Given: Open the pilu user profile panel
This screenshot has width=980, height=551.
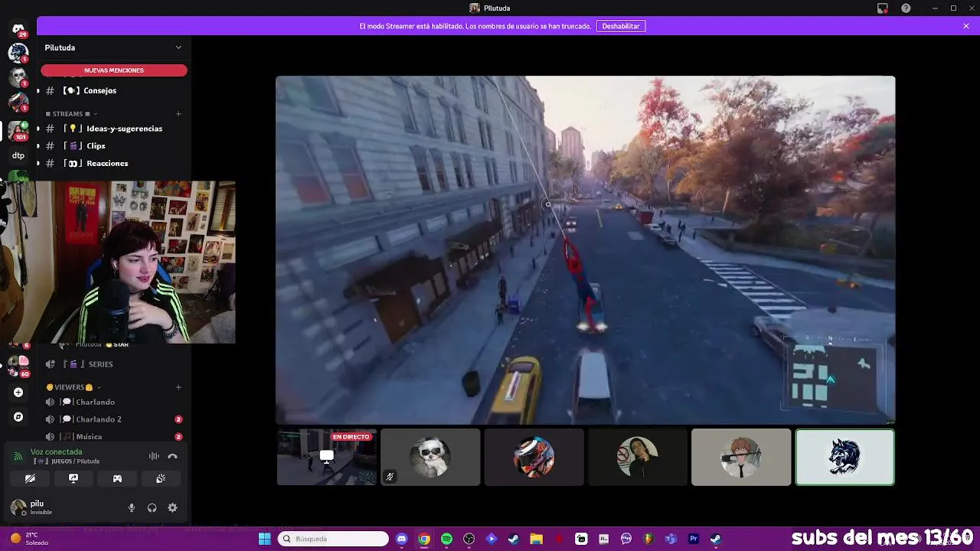Looking at the screenshot, I should click(42, 507).
